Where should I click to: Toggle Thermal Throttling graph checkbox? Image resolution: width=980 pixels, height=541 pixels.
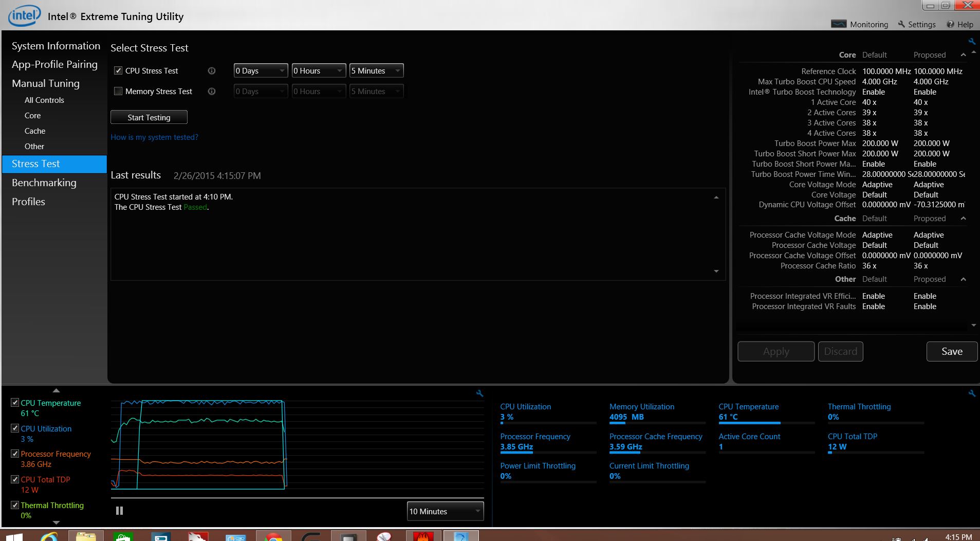pos(15,505)
